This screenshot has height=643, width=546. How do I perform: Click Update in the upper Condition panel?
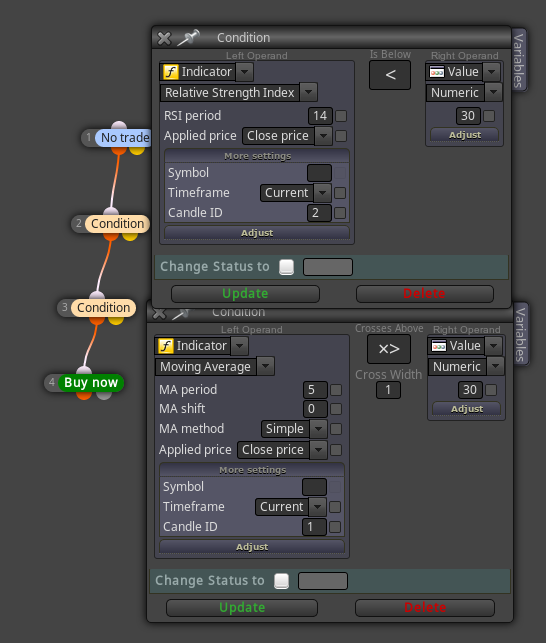[x=245, y=294]
